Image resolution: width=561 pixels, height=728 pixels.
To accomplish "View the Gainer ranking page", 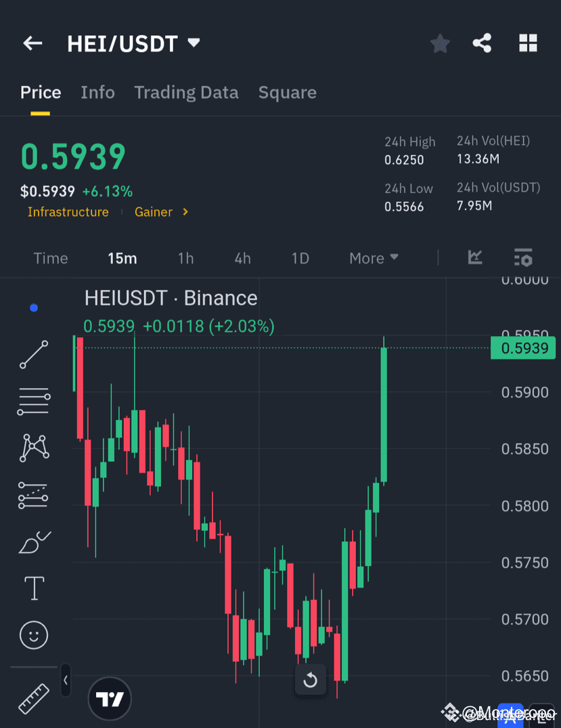I will coord(154,212).
